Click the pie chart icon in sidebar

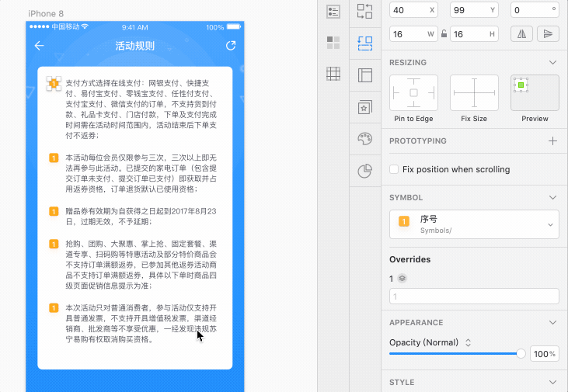coord(364,172)
